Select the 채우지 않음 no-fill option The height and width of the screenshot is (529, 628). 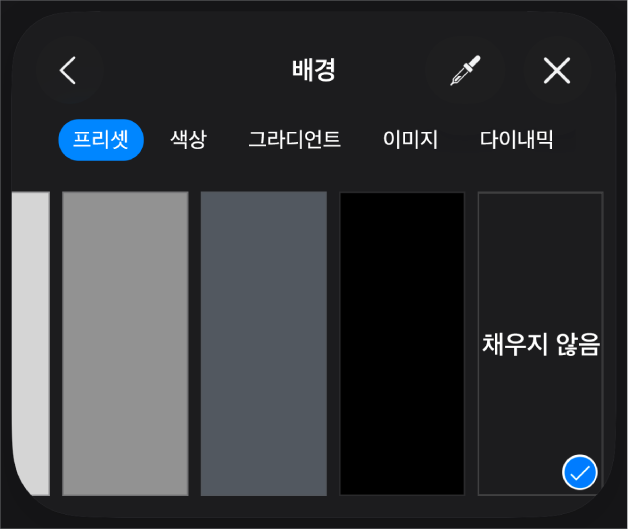point(541,344)
